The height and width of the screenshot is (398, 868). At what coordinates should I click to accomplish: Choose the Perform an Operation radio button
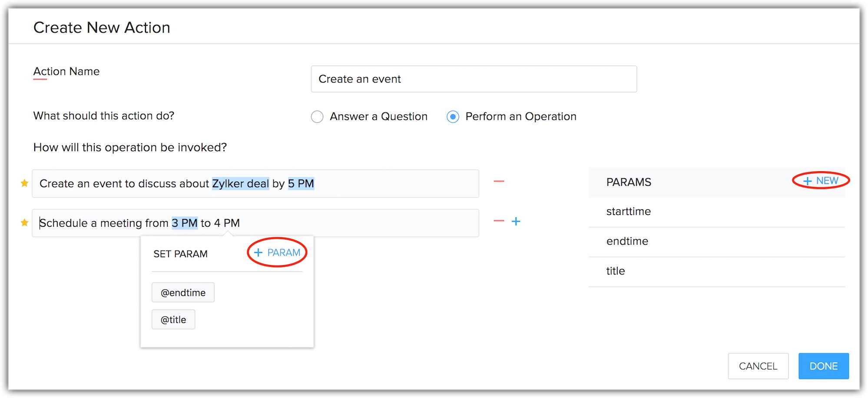pyautogui.click(x=453, y=117)
